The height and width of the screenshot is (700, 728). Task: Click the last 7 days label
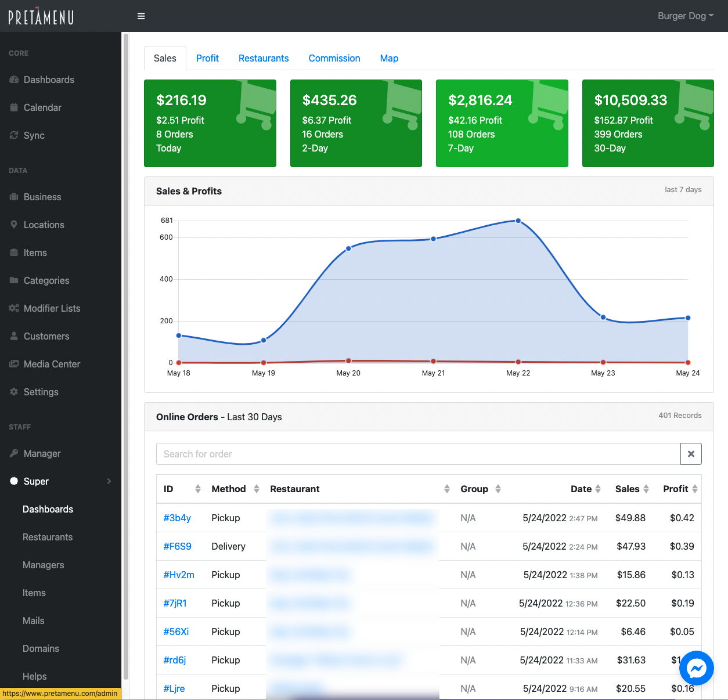[x=683, y=189]
